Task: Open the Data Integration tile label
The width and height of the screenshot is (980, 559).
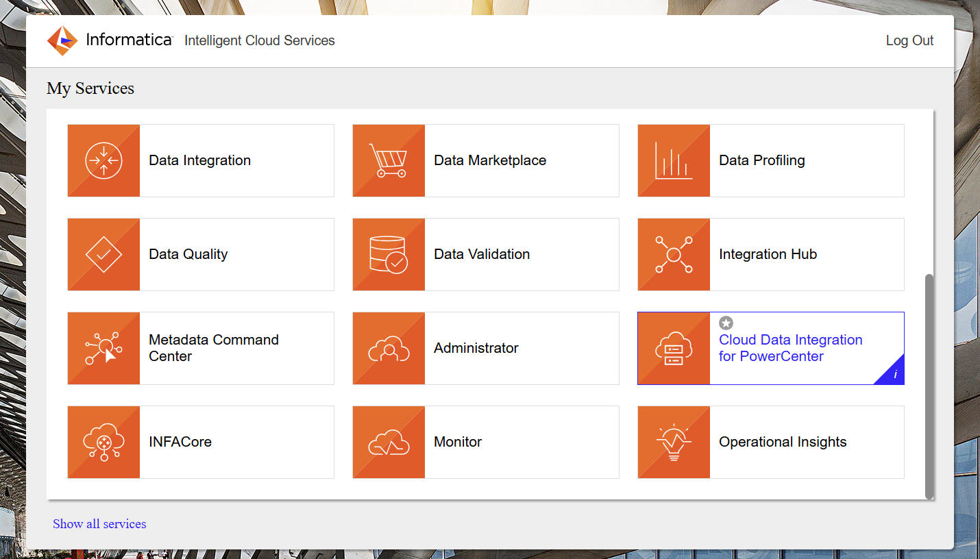Action: coord(200,160)
